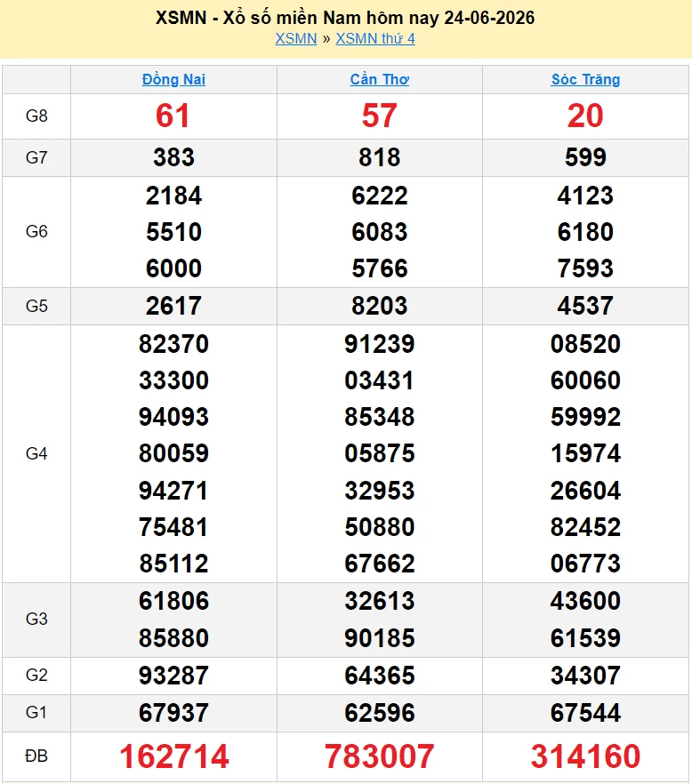The image size is (692, 784).
Task: Click G5 number 2617
Action: click(173, 306)
